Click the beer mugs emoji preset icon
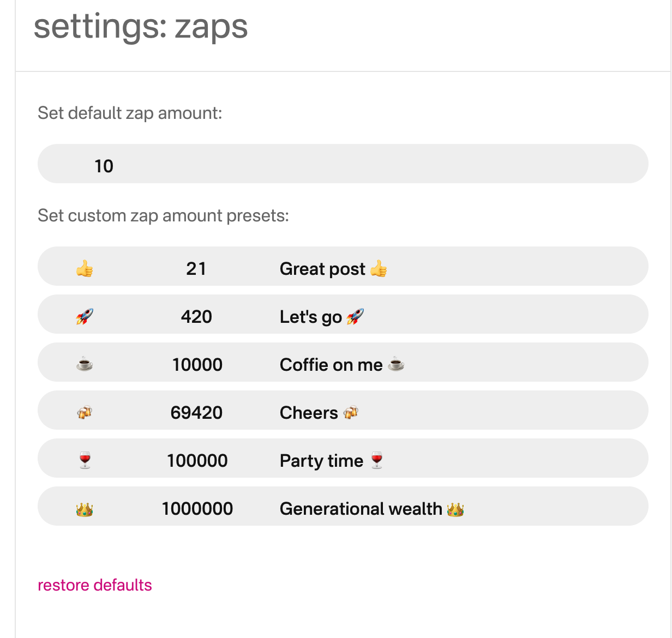The height and width of the screenshot is (638, 672). pyautogui.click(x=85, y=412)
